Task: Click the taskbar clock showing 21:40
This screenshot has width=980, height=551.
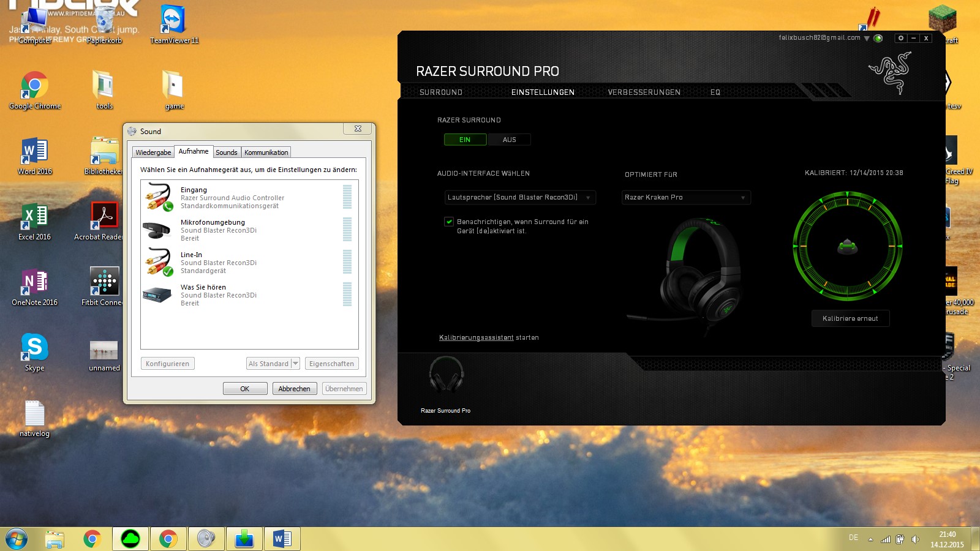Action: click(947, 539)
